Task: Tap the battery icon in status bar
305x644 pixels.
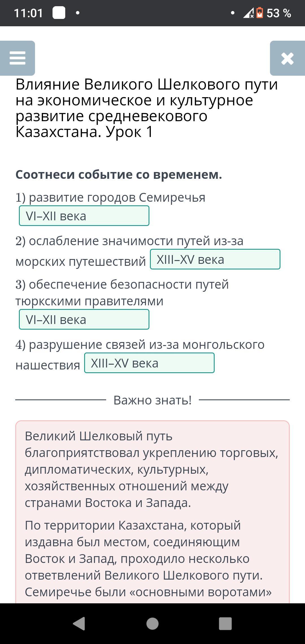Action: [260, 13]
